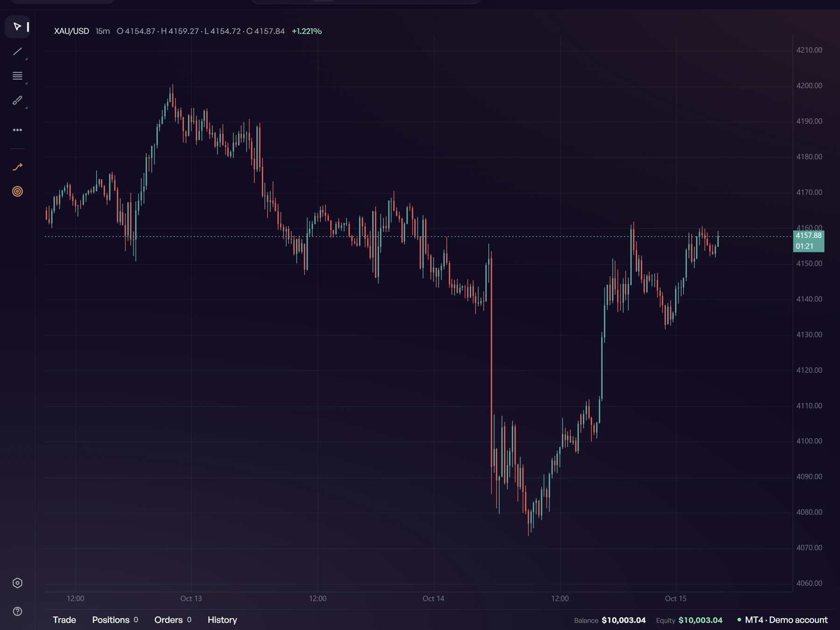Open chart settings hexagon icon

[17, 583]
